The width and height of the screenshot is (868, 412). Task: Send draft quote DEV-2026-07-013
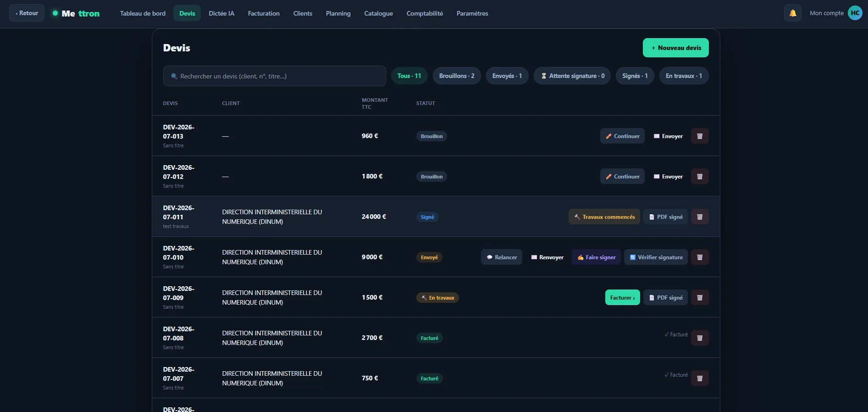tap(668, 136)
